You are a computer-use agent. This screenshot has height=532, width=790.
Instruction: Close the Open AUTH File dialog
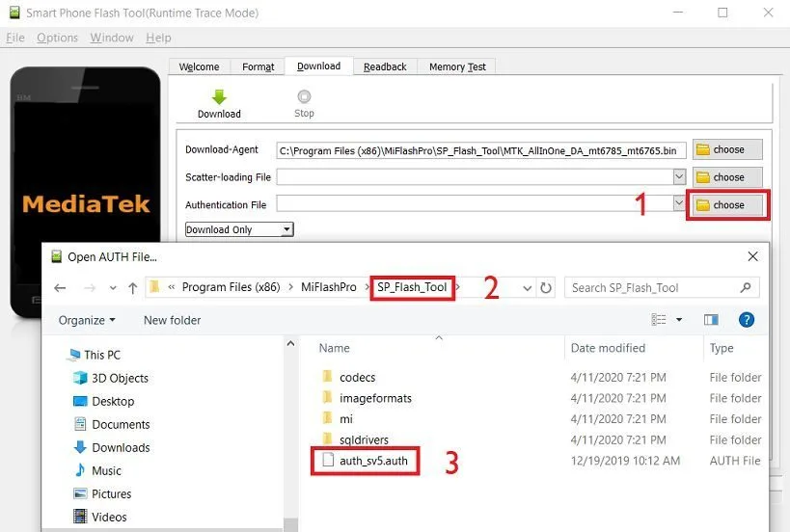(x=752, y=256)
